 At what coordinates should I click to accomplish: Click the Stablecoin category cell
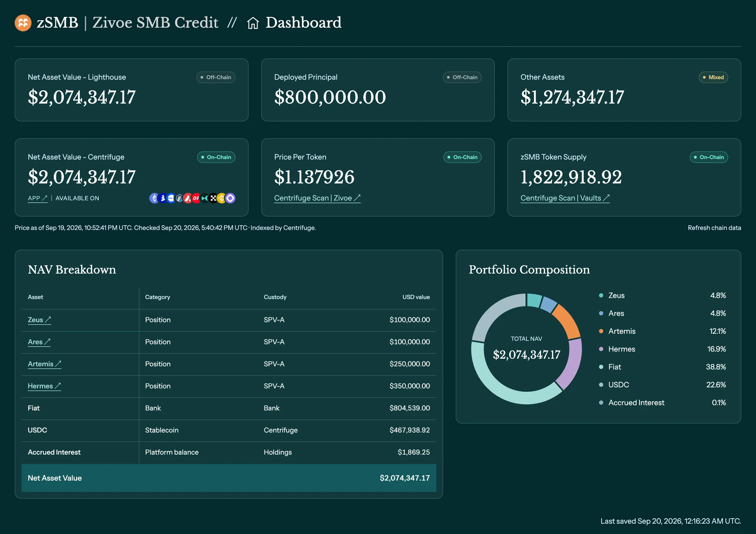(x=161, y=430)
